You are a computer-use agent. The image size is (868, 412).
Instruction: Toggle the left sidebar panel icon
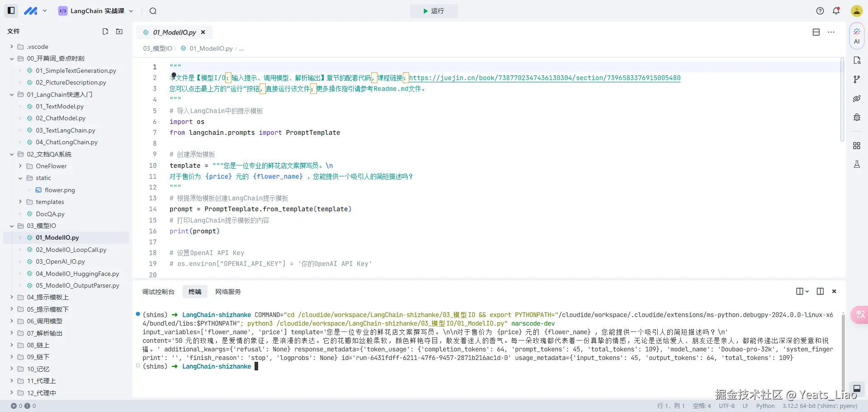(11, 10)
